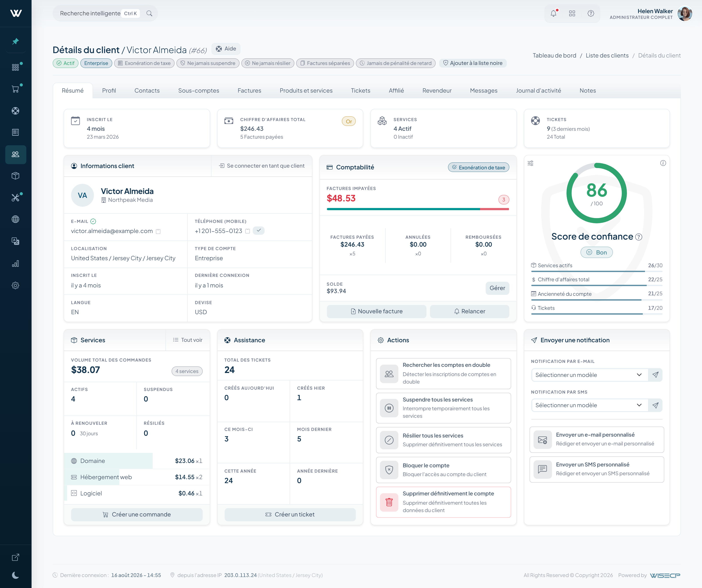Open the support lifebuoy sidebar icon
702x588 pixels.
(15, 111)
